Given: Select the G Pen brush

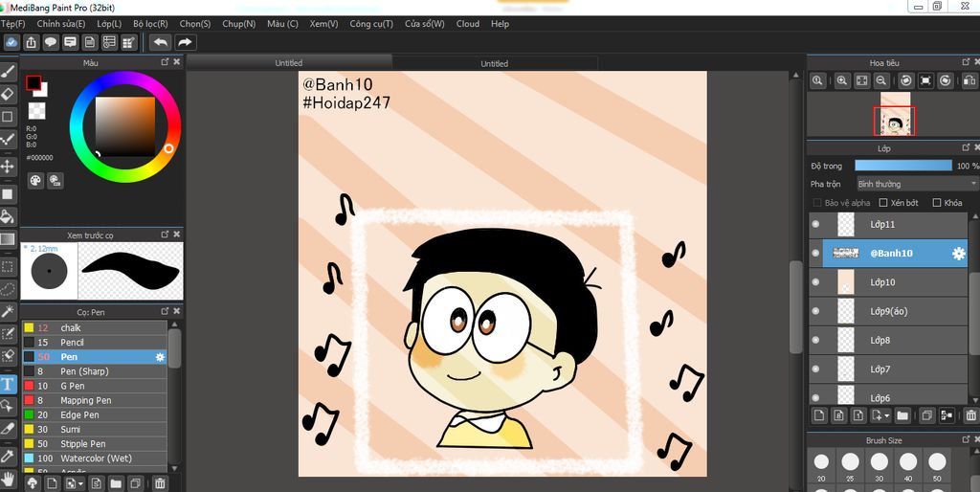Looking at the screenshot, I should [95, 386].
